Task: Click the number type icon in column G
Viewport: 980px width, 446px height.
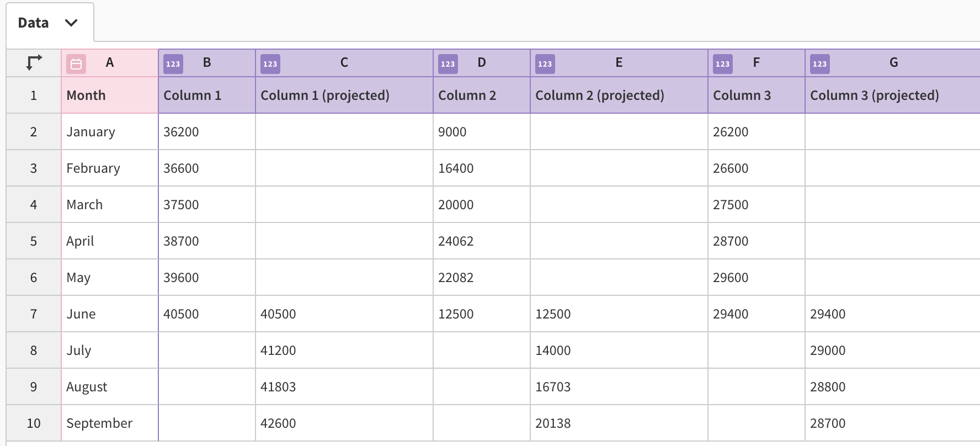Action: pos(820,64)
